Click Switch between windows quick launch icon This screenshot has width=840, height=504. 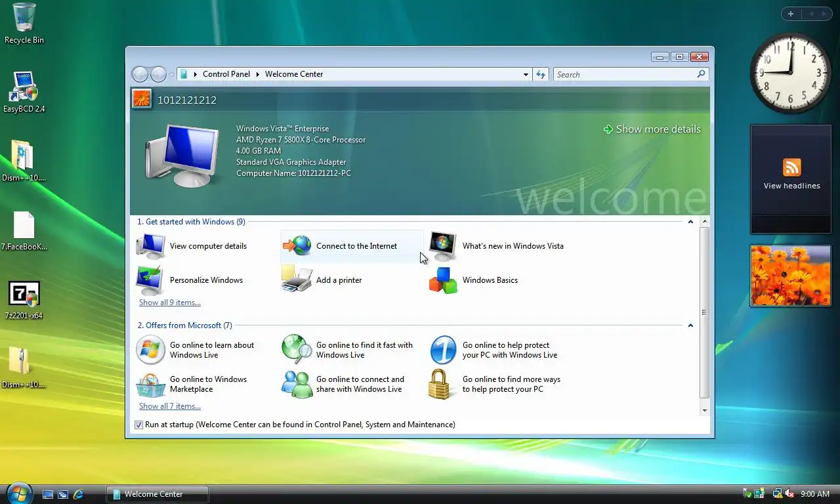point(63,494)
